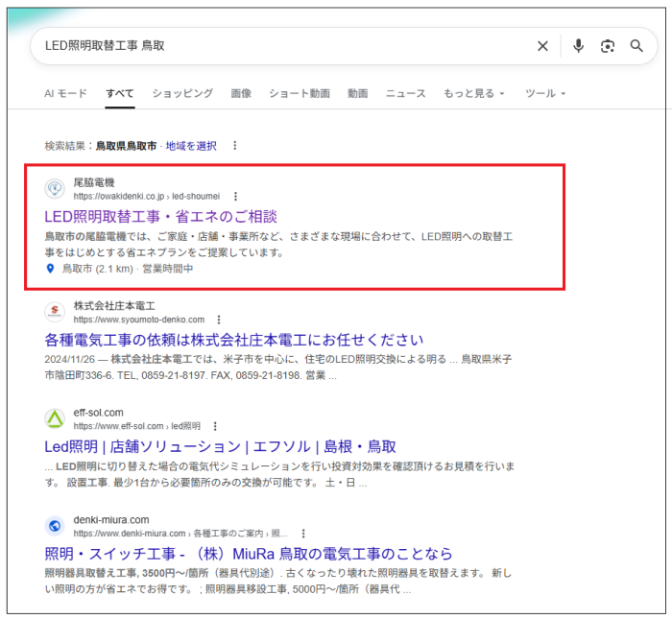The width and height of the screenshot is (672, 619).
Task: Click the owakidenki.co.jp › led-shoumei URL
Action: pos(147,196)
